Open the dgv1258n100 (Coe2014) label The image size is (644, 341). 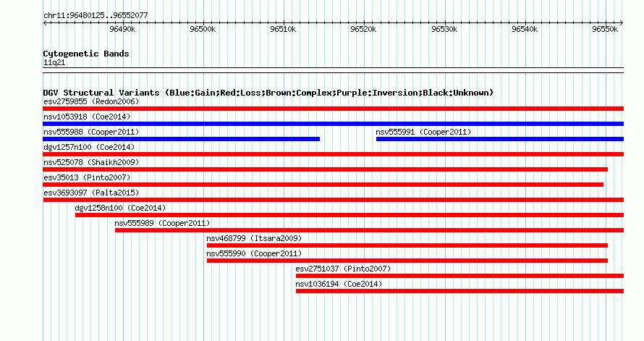click(x=120, y=208)
